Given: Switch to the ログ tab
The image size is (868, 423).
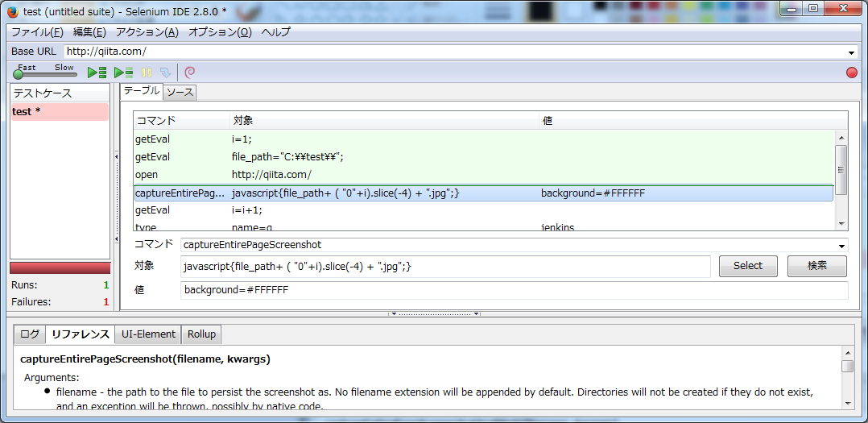Looking at the screenshot, I should coord(30,334).
